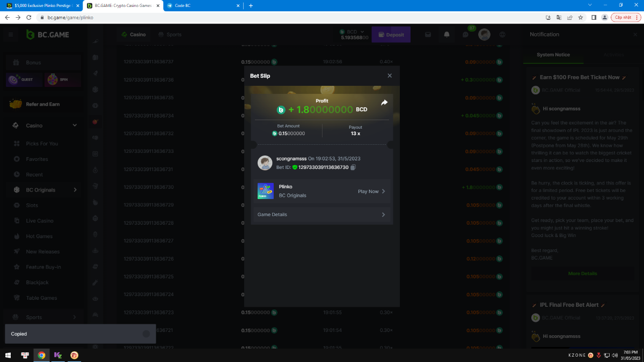Click Play Now for Plinko
Viewport: 644px width, 362px height.
[x=371, y=191]
